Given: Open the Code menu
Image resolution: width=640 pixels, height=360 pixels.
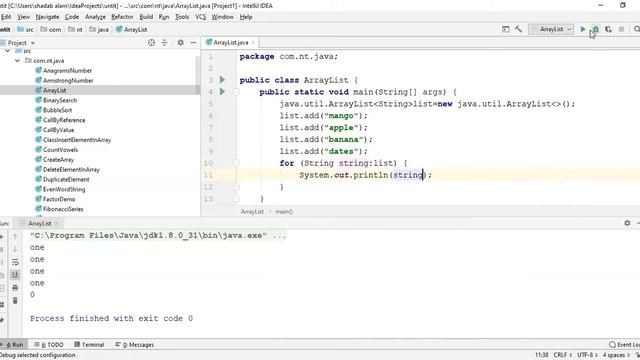Looking at the screenshot, I should [x=72, y=17].
